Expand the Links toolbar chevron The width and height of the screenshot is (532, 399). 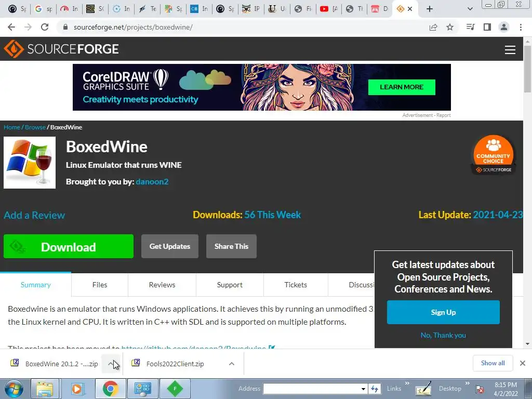coord(407,383)
